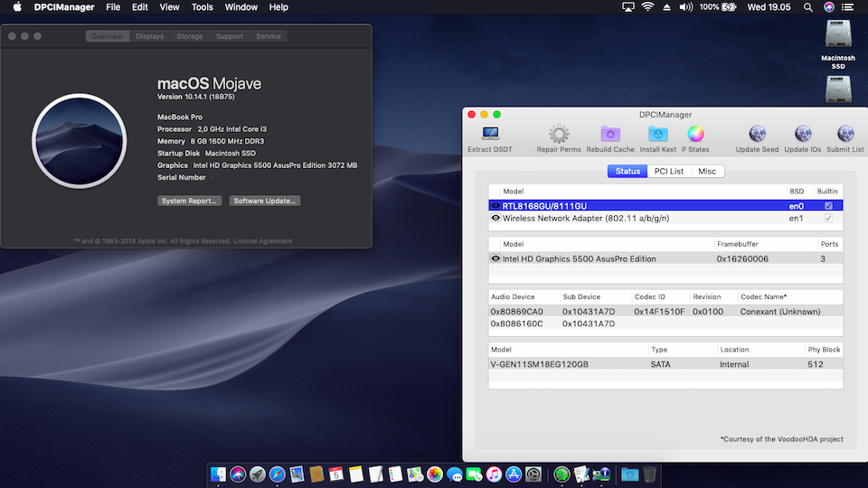Open Launchpad rocket icon in Dock
Viewport: 868px width, 488px height.
tap(258, 474)
